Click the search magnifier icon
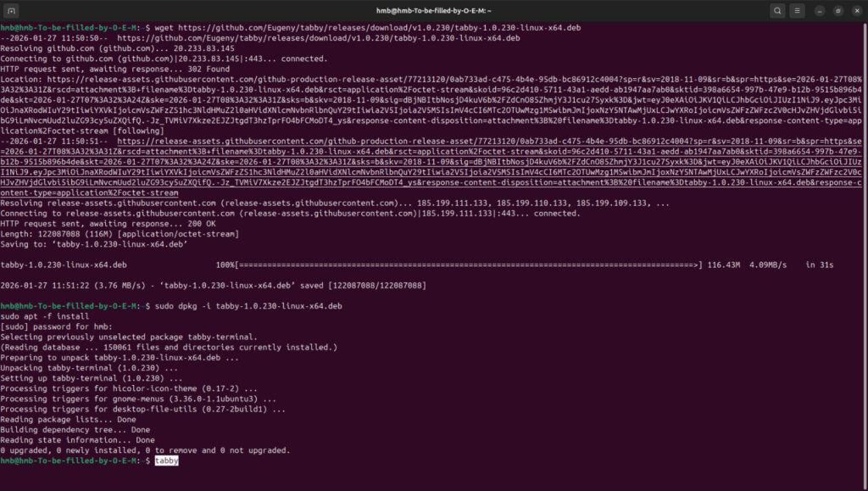Image resolution: width=868 pixels, height=491 pixels. pos(777,10)
